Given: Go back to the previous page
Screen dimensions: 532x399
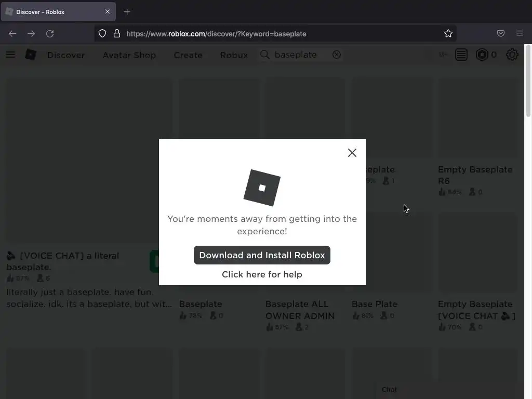Looking at the screenshot, I should (12, 34).
